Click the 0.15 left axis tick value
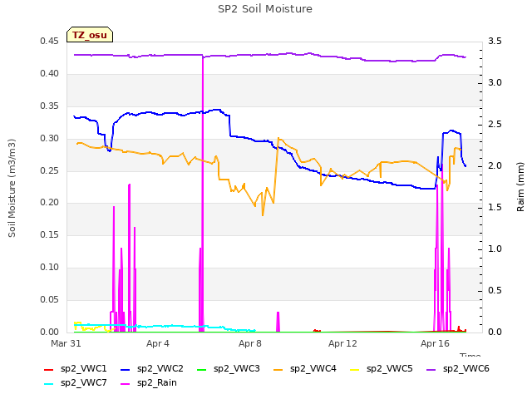Viewport: 532px width, 399px height. point(49,234)
